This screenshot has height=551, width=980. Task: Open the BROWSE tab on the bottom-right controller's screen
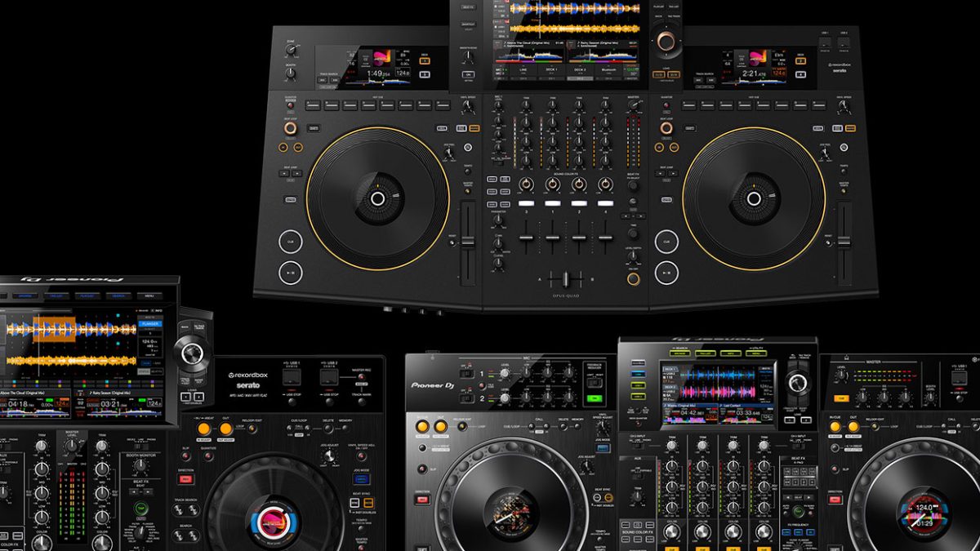[679, 353]
